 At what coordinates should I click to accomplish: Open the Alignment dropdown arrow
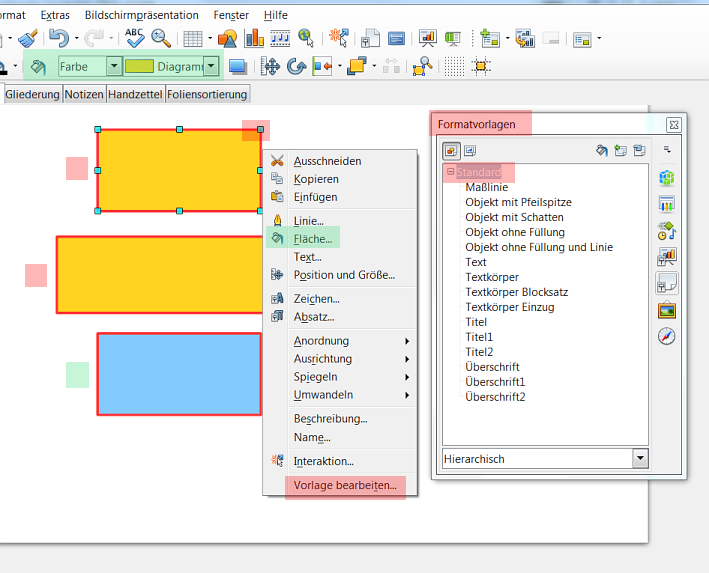tap(340, 66)
